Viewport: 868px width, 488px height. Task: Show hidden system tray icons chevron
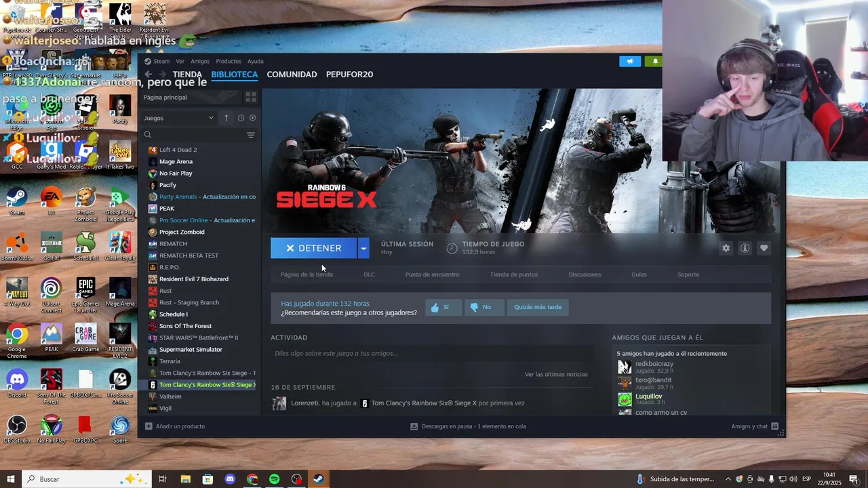click(728, 479)
